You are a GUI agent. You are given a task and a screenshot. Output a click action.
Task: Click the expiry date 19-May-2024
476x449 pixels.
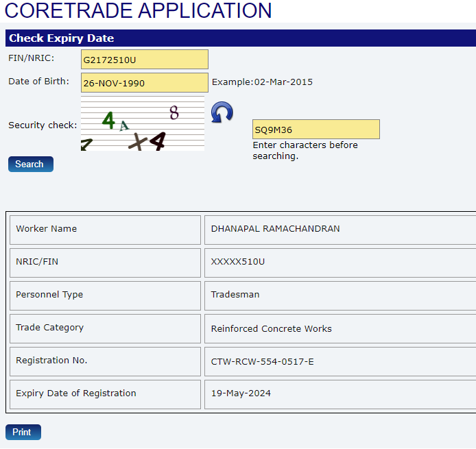(x=241, y=393)
